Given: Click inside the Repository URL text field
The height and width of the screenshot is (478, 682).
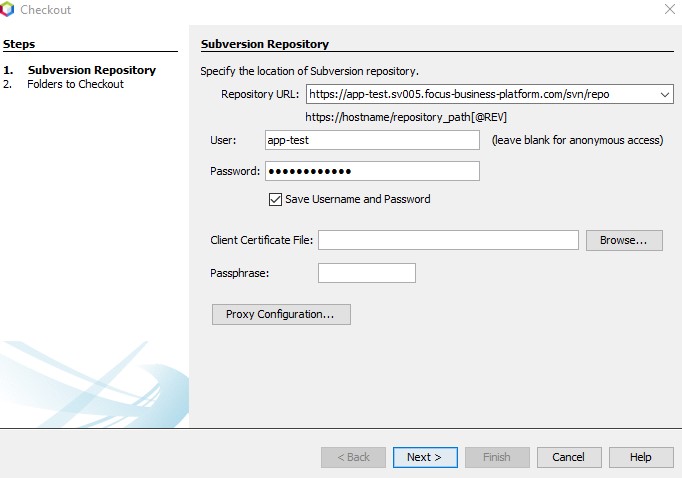Looking at the screenshot, I should (x=481, y=94).
